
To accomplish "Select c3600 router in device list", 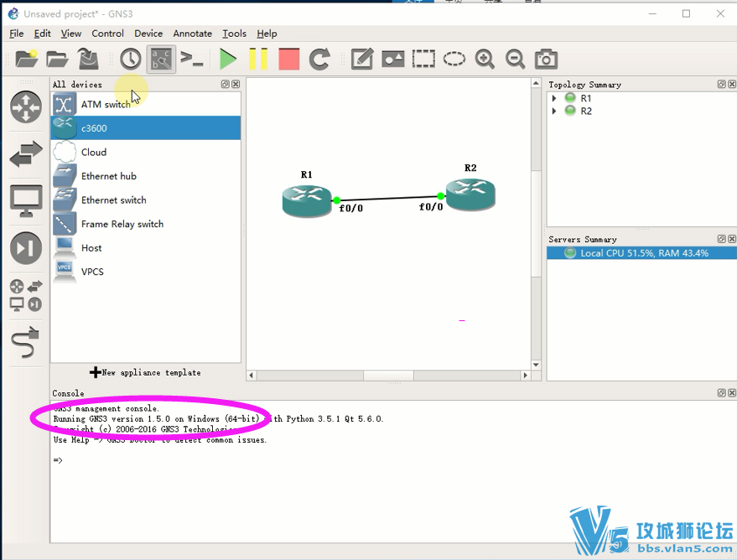I will (x=146, y=127).
